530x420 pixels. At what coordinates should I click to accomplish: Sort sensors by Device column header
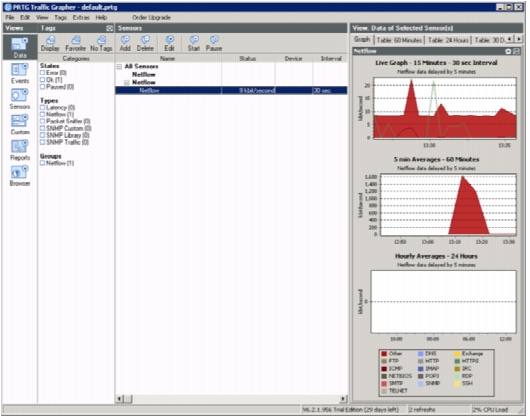[x=293, y=58]
